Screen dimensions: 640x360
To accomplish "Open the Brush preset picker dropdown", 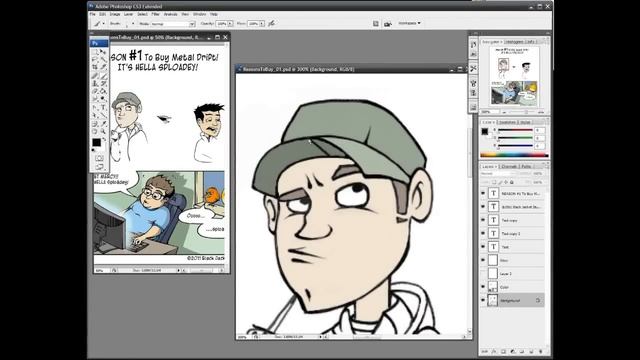I will click(133, 24).
